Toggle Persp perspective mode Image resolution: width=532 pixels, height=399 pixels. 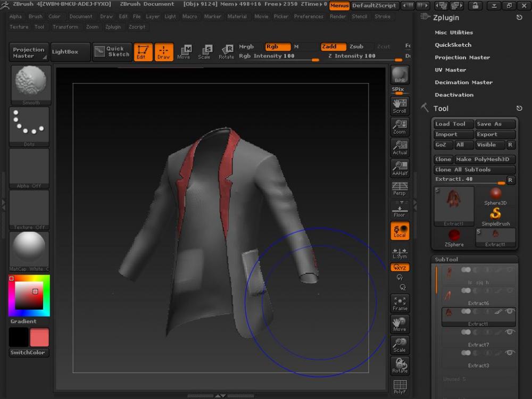(400, 188)
